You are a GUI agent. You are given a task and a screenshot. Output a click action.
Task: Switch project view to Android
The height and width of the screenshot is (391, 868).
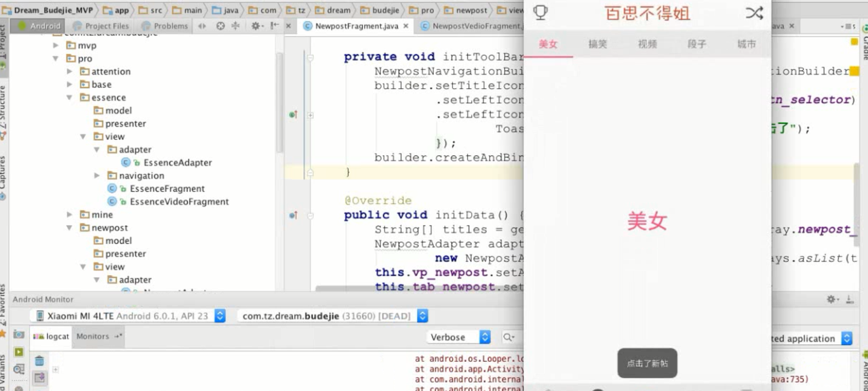[x=39, y=26]
